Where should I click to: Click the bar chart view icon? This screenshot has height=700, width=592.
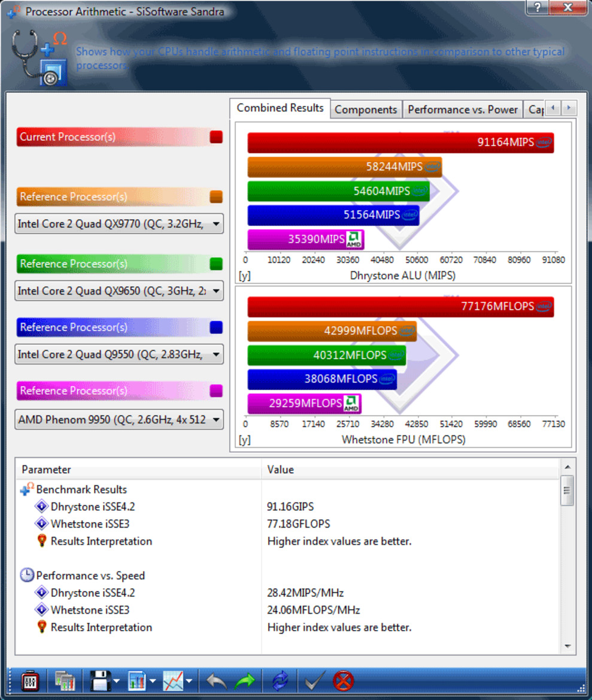click(x=137, y=681)
